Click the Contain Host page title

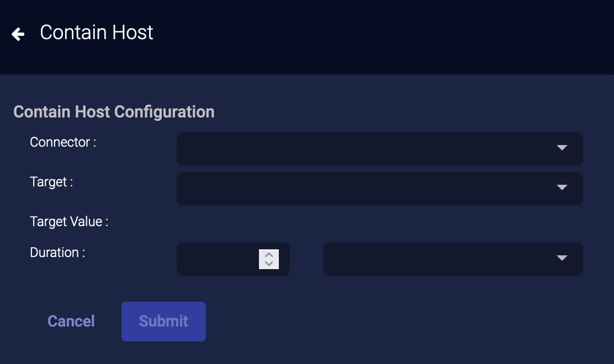pos(97,33)
